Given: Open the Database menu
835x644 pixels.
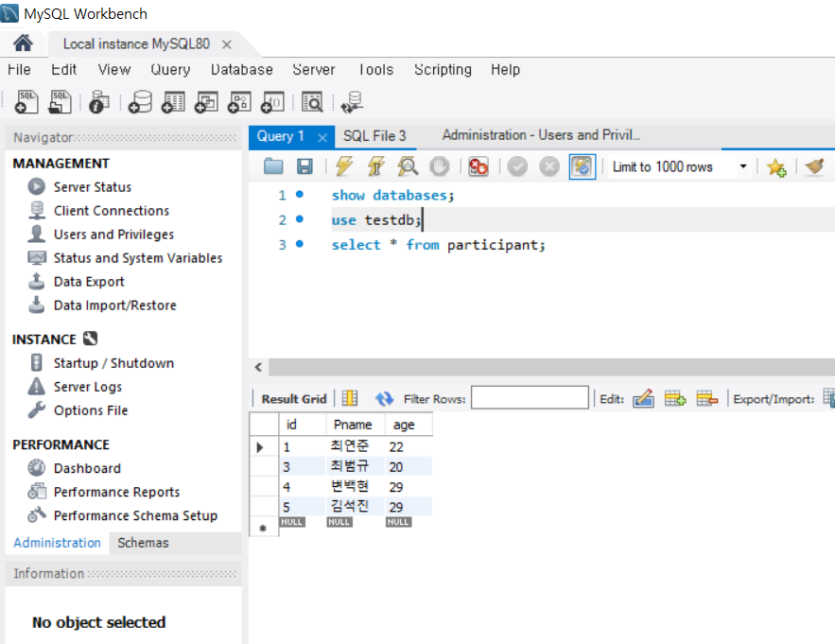Looking at the screenshot, I should 242,70.
